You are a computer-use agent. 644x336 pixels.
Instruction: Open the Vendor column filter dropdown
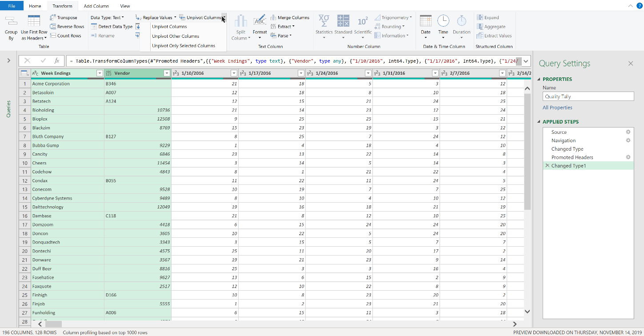167,73
